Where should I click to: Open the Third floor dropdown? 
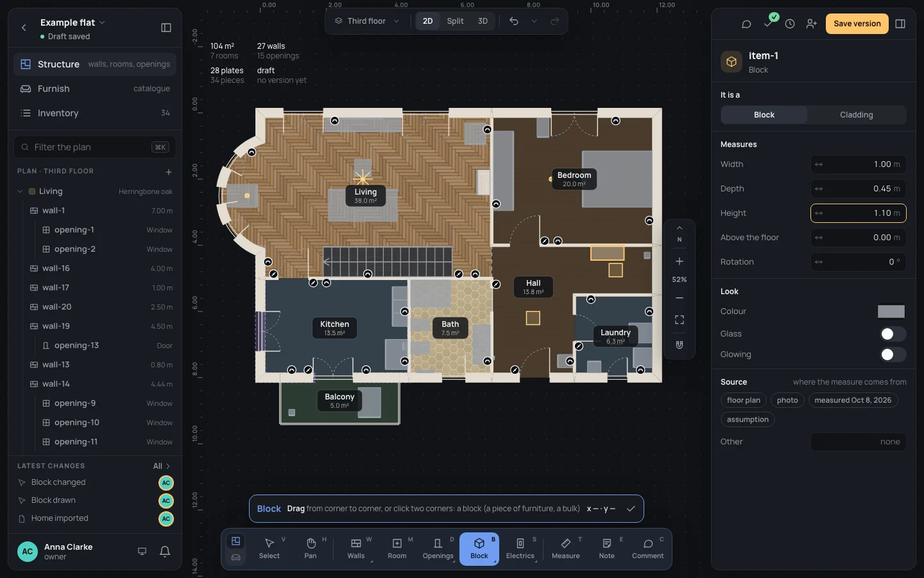pos(366,21)
